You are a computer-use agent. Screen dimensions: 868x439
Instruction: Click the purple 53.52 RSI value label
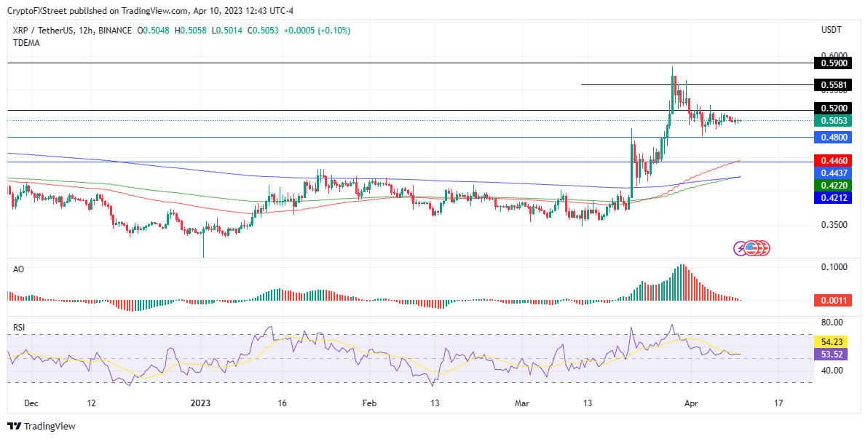tap(832, 355)
